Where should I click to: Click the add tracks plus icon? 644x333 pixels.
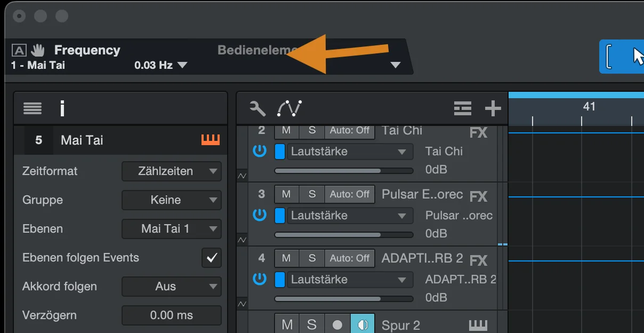coord(493,108)
